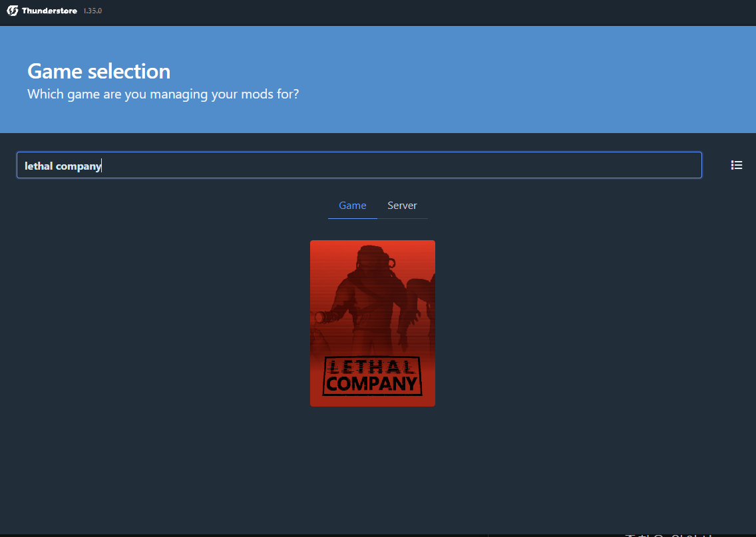Switch to the Server tab

(x=402, y=206)
